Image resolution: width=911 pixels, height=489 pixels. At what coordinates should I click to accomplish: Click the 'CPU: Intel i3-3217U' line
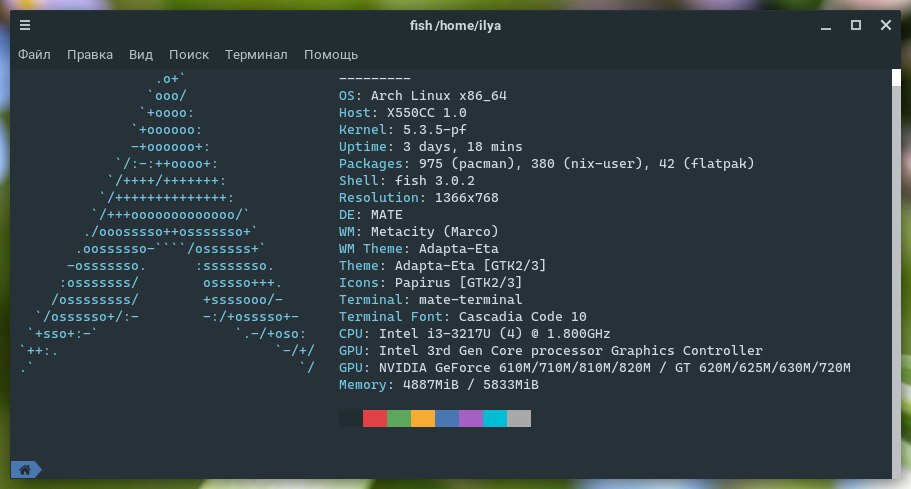coord(475,333)
